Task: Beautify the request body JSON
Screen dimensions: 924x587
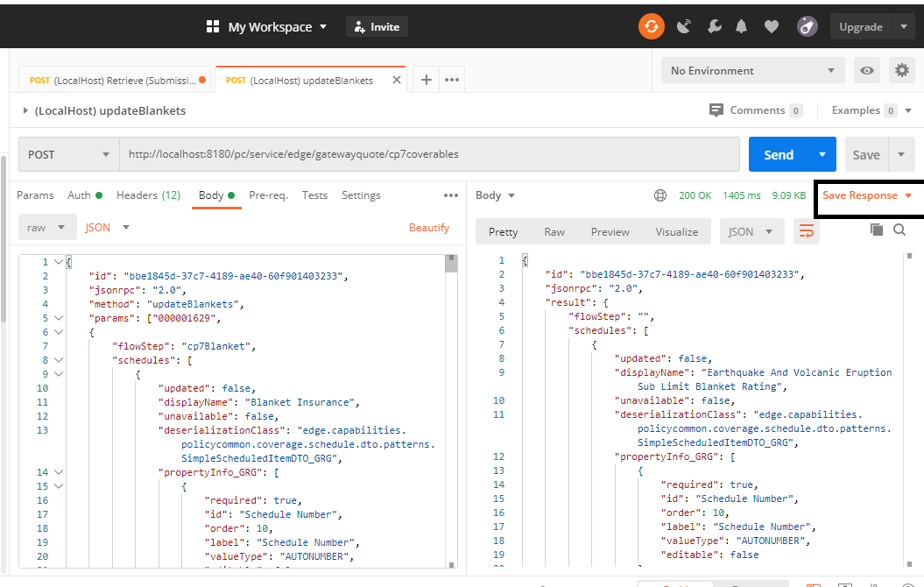Action: pos(429,227)
